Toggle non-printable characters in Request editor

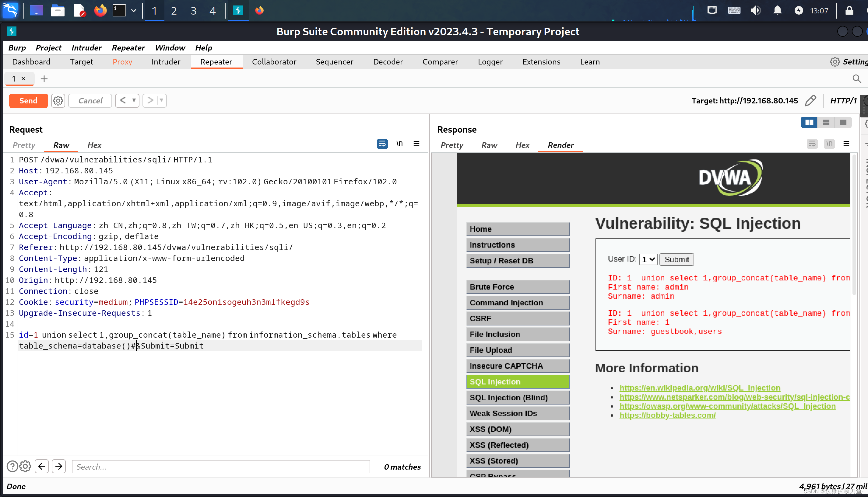pyautogui.click(x=399, y=144)
